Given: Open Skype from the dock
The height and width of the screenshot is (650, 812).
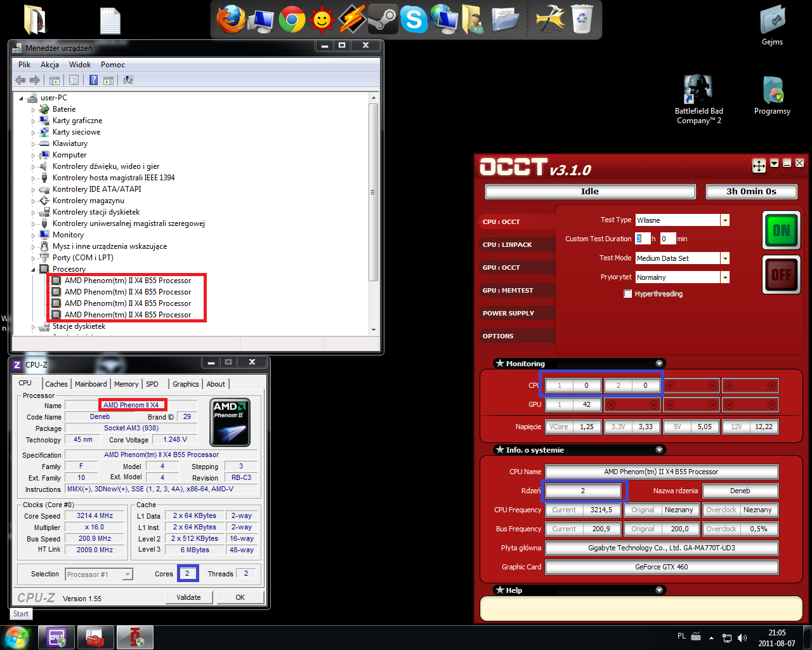Looking at the screenshot, I should [x=414, y=20].
